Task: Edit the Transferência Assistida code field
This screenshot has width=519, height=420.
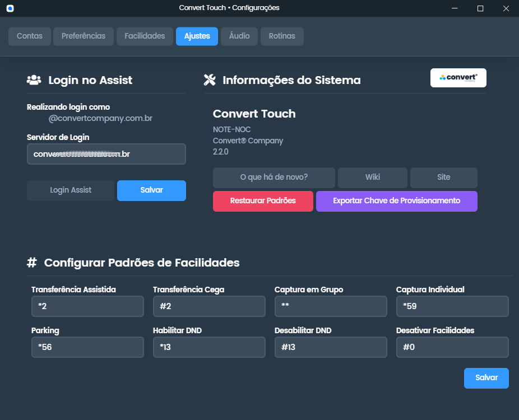Action: pyautogui.click(x=87, y=306)
